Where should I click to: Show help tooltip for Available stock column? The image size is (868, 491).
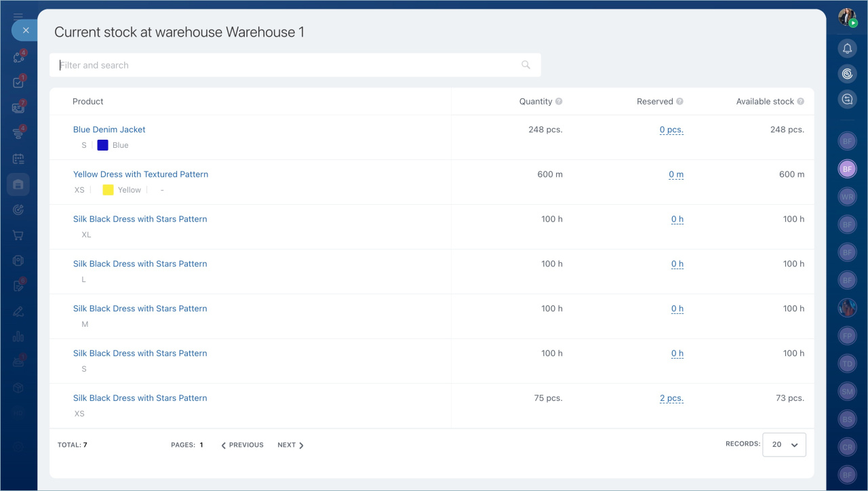coord(800,102)
